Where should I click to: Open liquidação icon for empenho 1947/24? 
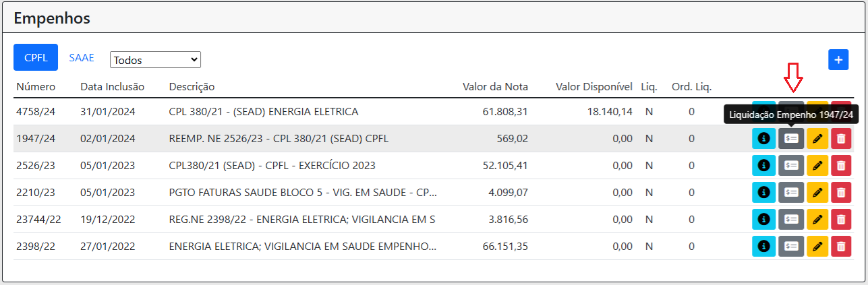[791, 139]
